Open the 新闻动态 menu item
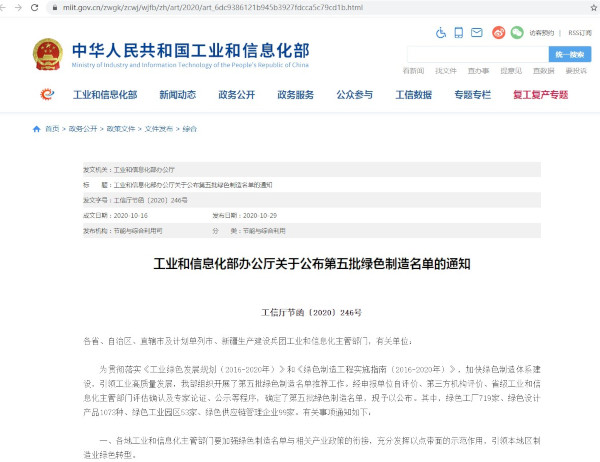This screenshot has height=462, width=600. 178,95
